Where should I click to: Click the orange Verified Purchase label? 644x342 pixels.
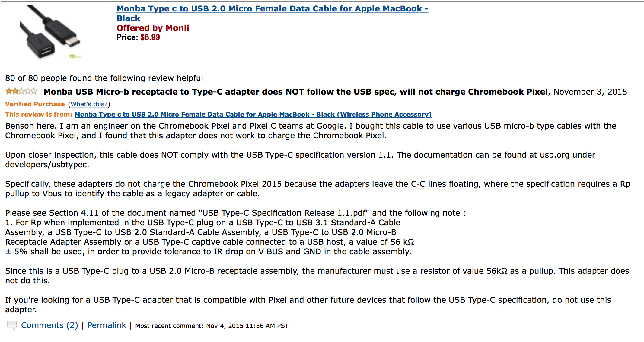pyautogui.click(x=35, y=104)
